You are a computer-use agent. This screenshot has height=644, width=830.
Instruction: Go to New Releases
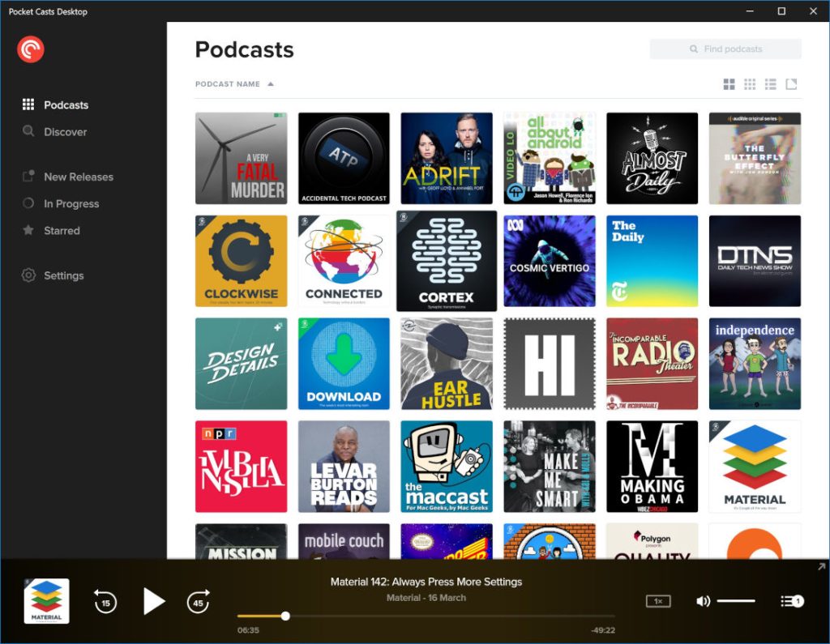[78, 177]
